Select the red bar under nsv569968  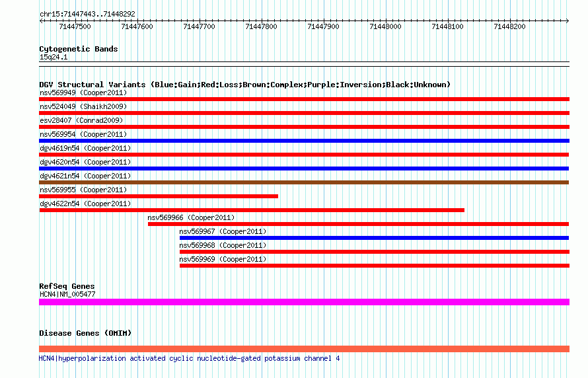point(375,252)
